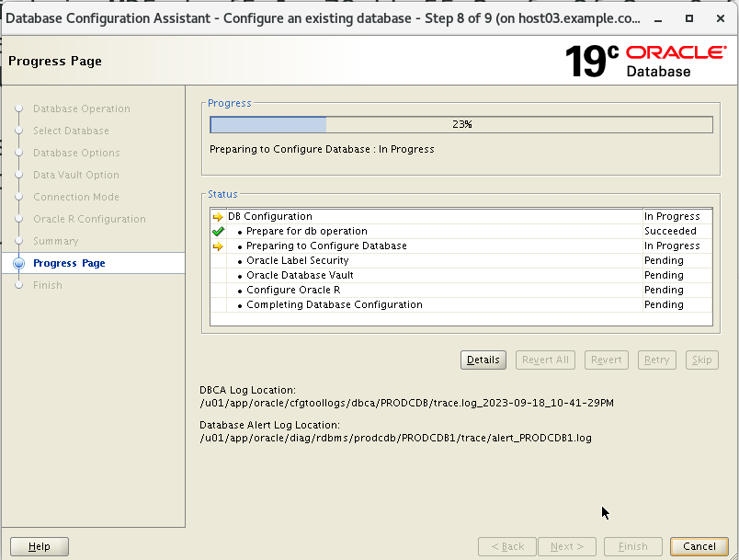Image resolution: width=739 pixels, height=560 pixels.
Task: Click the window title bar text
Action: coord(323,19)
